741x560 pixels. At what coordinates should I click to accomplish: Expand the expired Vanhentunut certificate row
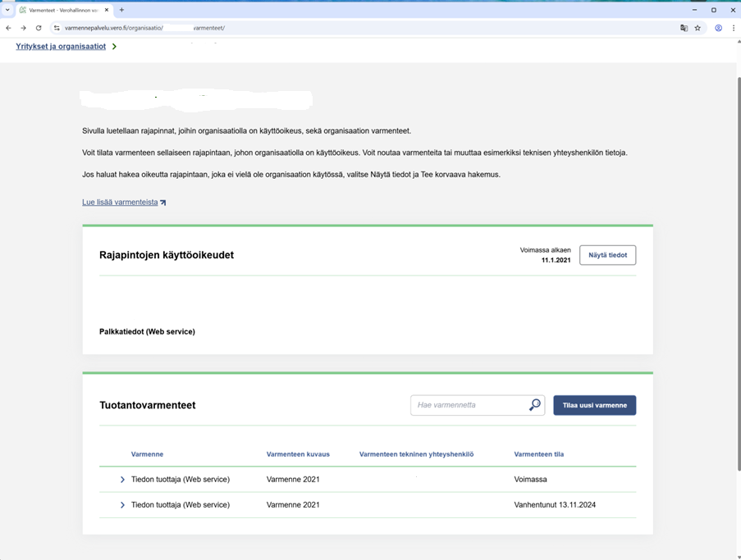click(122, 505)
